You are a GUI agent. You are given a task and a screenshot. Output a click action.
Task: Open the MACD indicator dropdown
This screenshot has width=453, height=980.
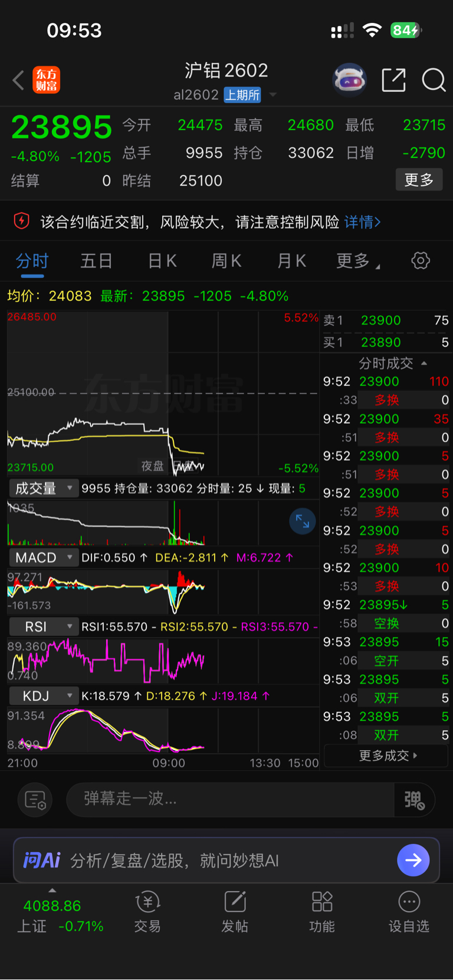click(x=44, y=557)
